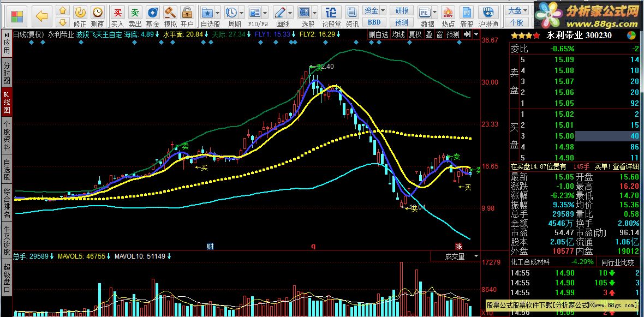Viewport: 644px width, 317px height.
Task: Expand the 自选股 toolbar dropdown arrow
Action: click(218, 11)
